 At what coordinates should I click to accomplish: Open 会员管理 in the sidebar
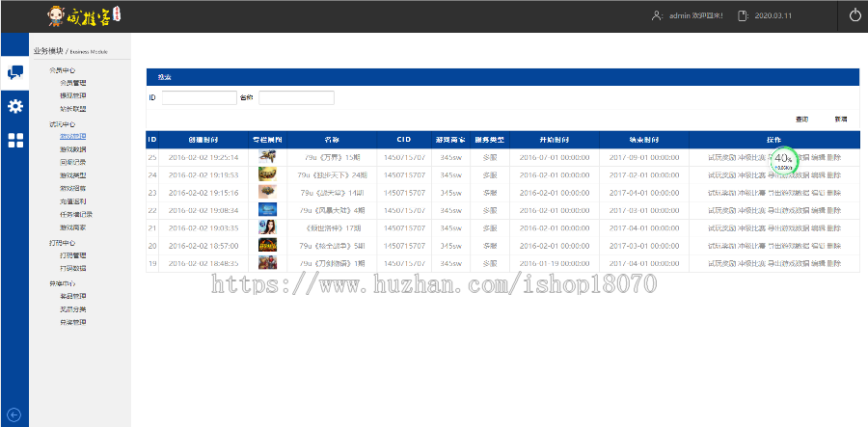coord(73,83)
